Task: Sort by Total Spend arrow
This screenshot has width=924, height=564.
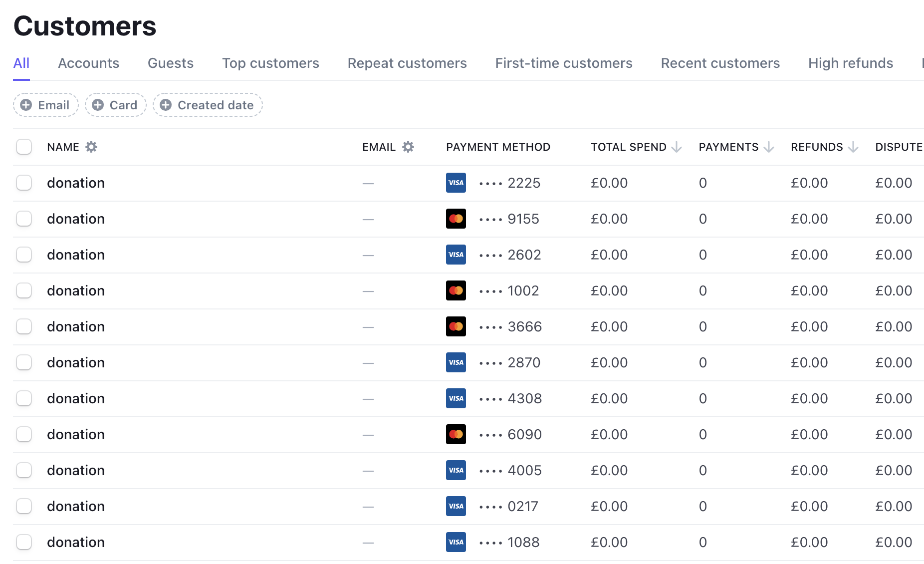Action: coord(677,147)
